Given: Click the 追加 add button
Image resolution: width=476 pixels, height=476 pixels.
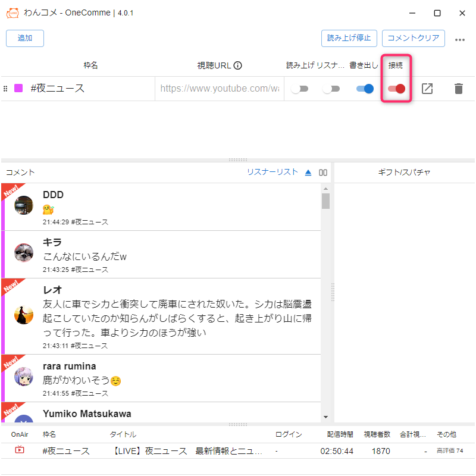Looking at the screenshot, I should click(25, 38).
